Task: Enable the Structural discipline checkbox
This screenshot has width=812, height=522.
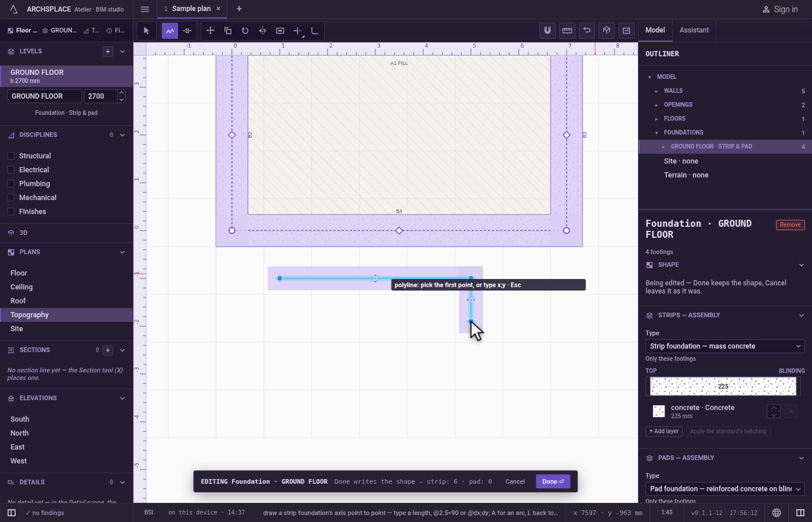Action: tap(10, 156)
